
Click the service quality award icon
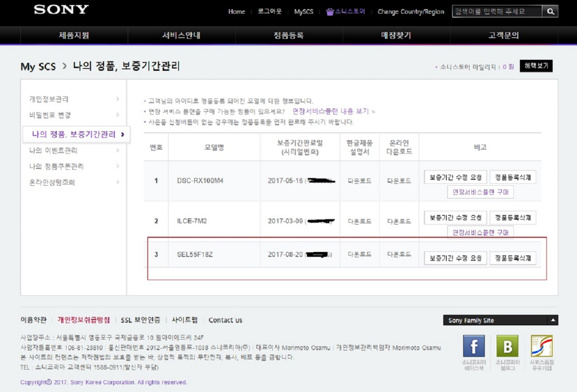pyautogui.click(x=542, y=346)
